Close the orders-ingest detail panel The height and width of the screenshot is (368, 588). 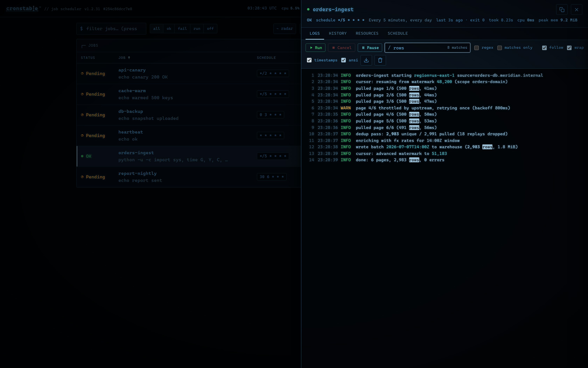coord(577,9)
